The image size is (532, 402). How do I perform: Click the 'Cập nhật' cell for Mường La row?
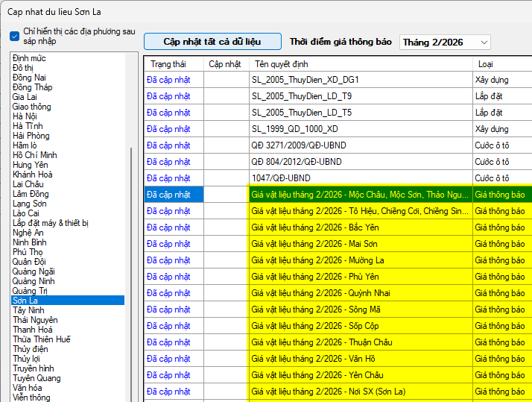click(226, 260)
